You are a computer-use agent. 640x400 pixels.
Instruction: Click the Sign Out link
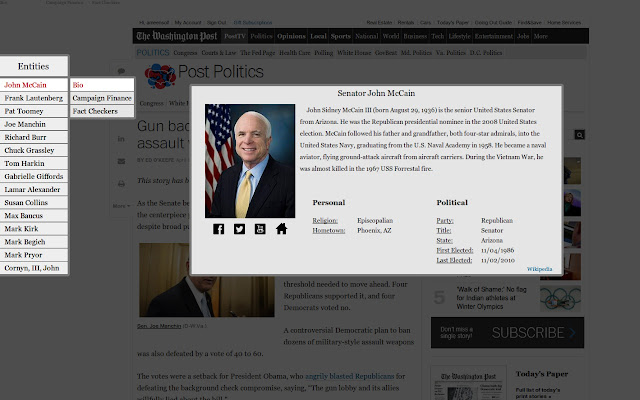(x=216, y=22)
